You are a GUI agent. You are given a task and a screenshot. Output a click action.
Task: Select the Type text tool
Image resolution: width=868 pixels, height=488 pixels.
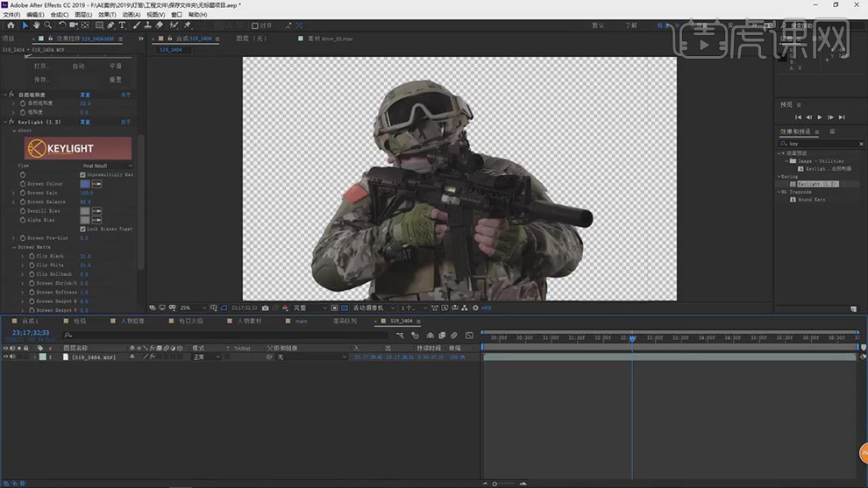click(x=122, y=25)
